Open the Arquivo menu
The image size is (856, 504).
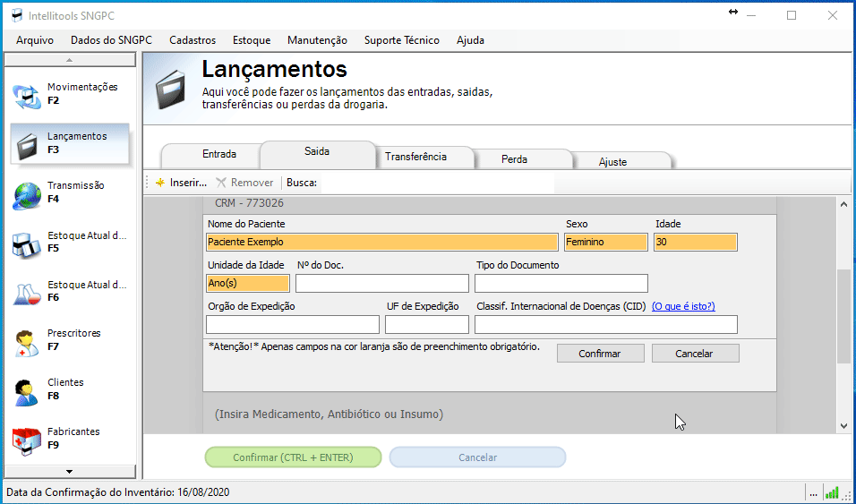(x=35, y=40)
